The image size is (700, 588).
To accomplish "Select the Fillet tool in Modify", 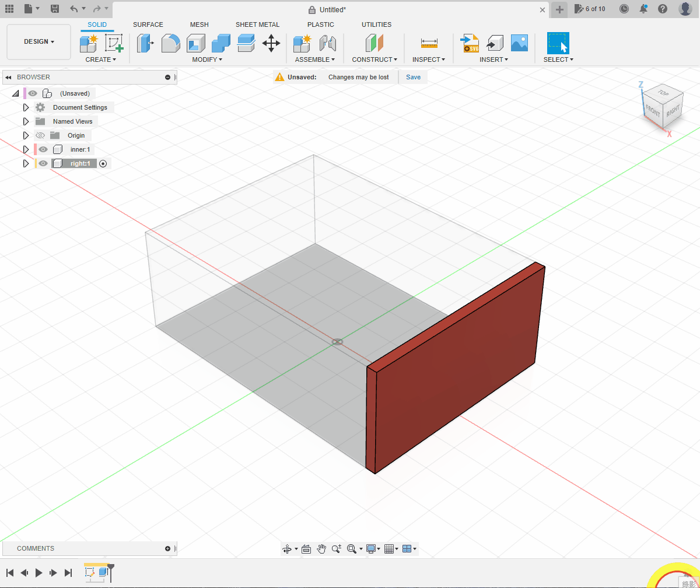I will 170,43.
